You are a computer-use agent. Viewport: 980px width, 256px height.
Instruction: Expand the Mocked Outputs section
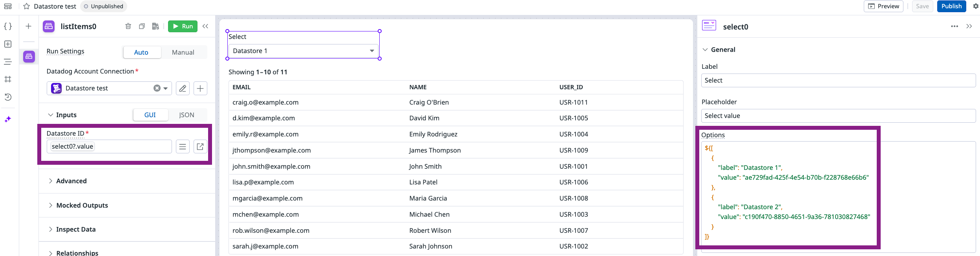coord(82,205)
